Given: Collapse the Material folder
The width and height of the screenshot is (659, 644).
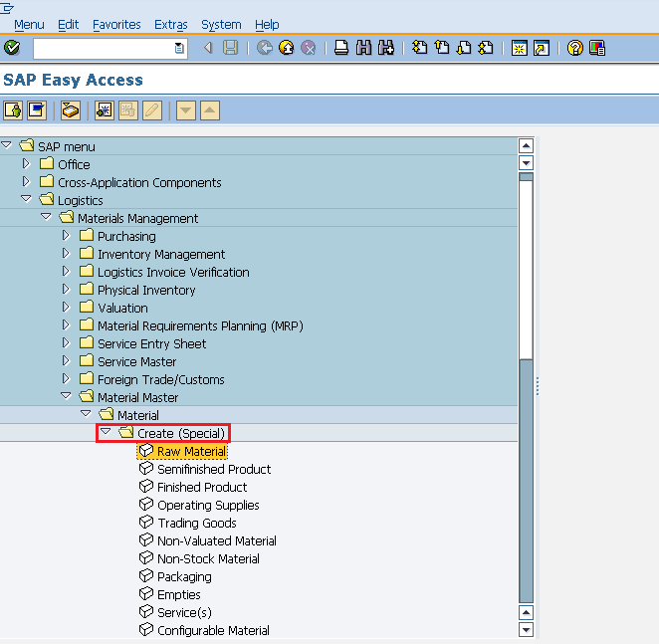Looking at the screenshot, I should [x=86, y=414].
